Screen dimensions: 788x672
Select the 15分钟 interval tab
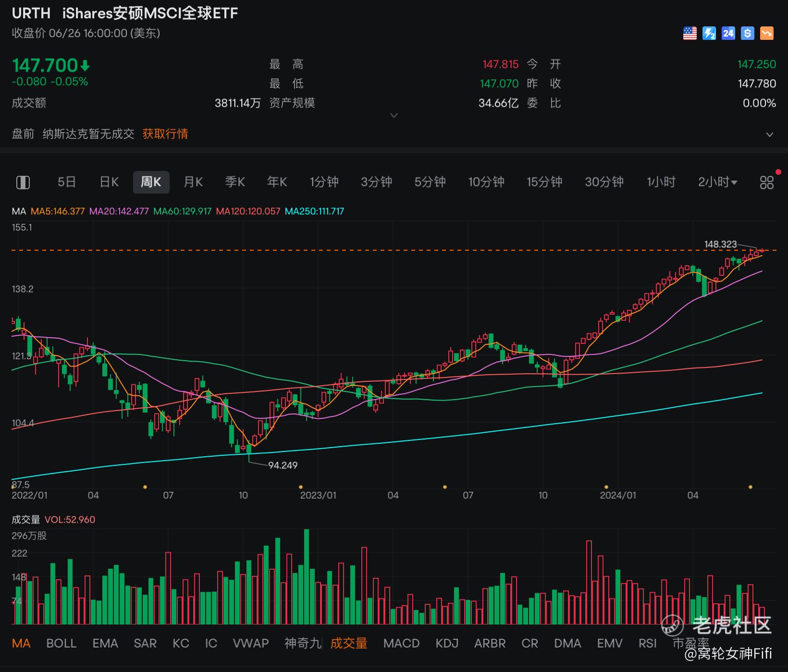click(544, 182)
